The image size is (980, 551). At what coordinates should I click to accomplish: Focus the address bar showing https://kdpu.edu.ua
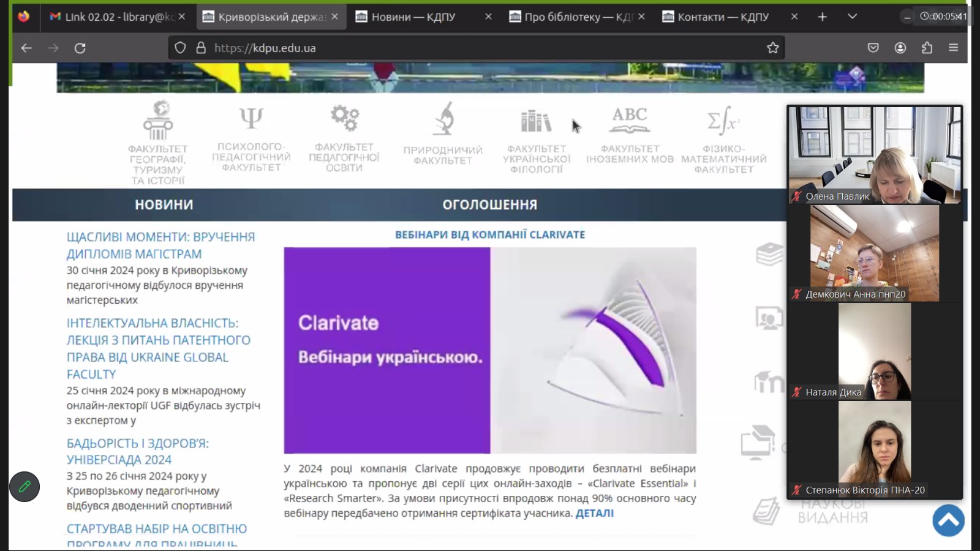(477, 48)
